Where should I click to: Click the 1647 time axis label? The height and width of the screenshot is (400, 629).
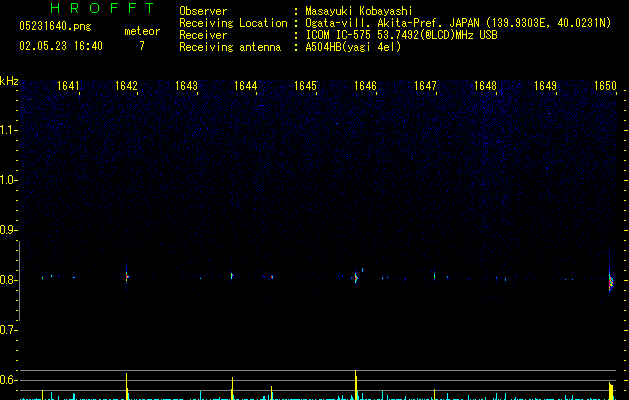pos(425,86)
